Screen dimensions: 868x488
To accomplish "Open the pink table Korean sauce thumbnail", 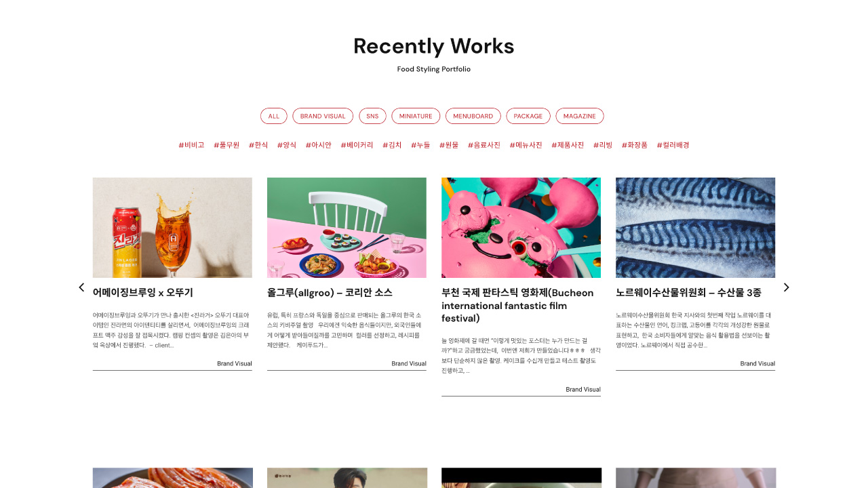I will tap(347, 228).
